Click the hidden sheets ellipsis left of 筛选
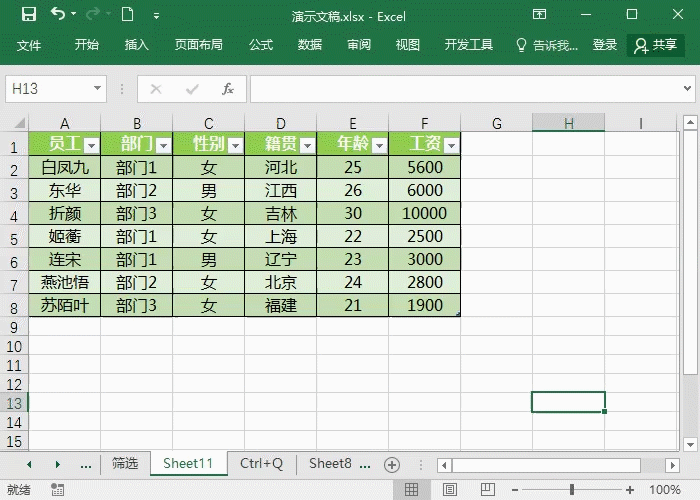This screenshot has width=700, height=500. point(86,466)
